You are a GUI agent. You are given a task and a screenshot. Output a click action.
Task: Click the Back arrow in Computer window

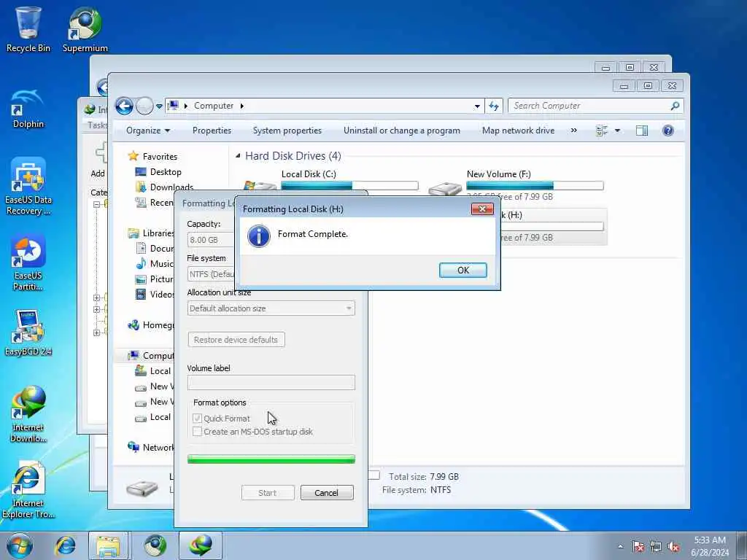click(124, 106)
